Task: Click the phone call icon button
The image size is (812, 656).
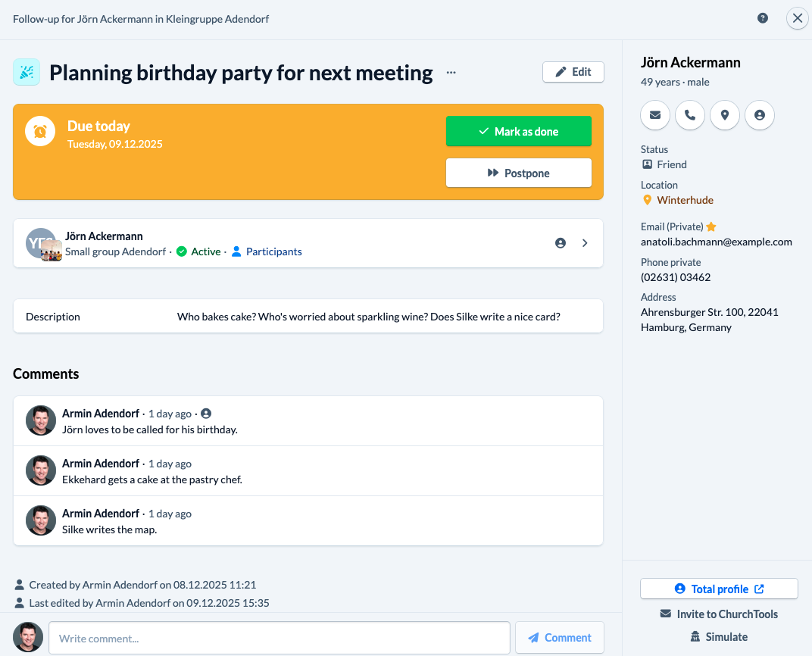Action: [x=690, y=115]
